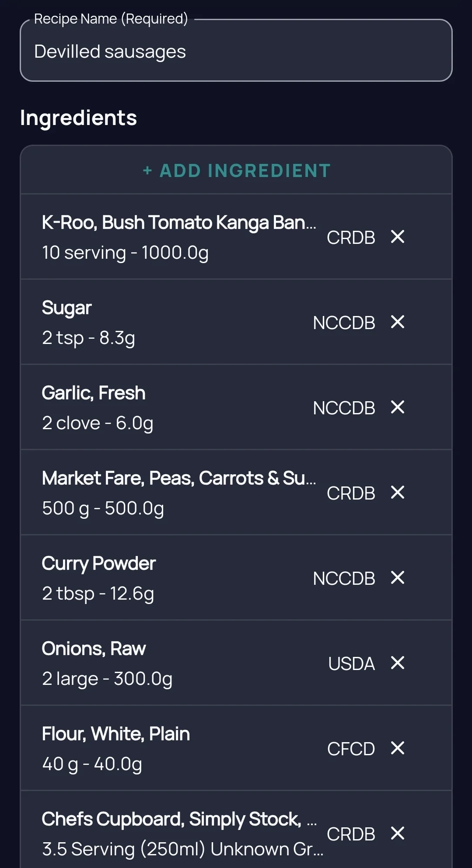Delete Garlic, Fresh from ingredients

click(x=397, y=407)
